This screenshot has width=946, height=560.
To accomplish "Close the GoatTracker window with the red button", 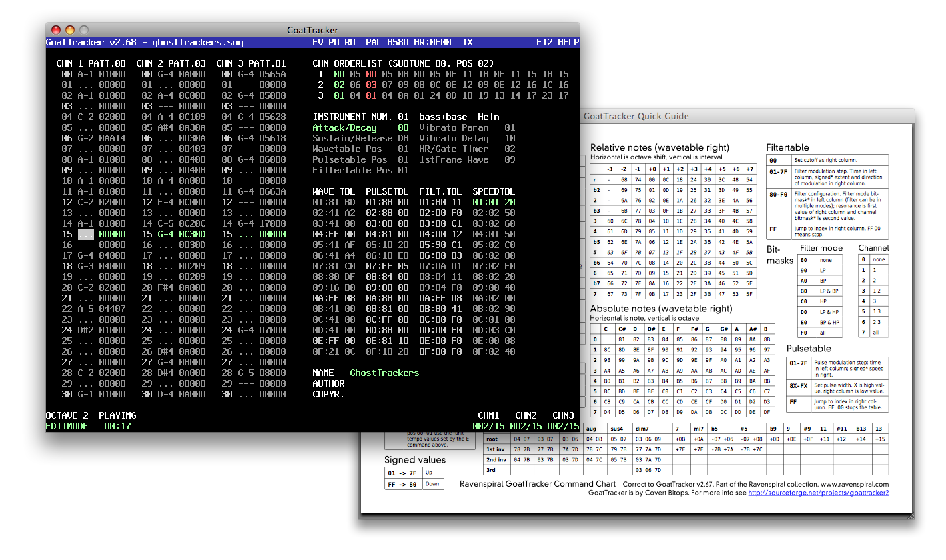I will 56,30.
